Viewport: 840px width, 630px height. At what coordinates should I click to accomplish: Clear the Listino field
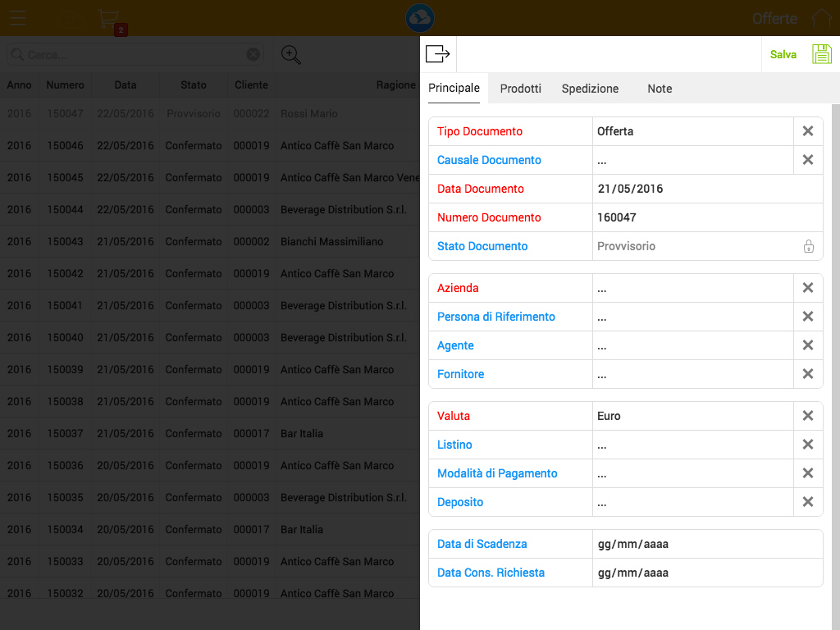tap(808, 445)
